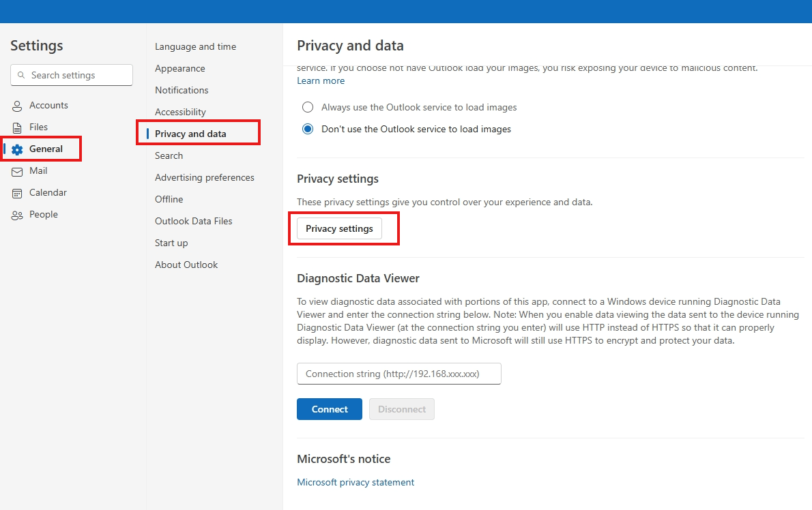Select the Accounts person icon in sidebar
The height and width of the screenshot is (510, 812).
[x=16, y=106]
